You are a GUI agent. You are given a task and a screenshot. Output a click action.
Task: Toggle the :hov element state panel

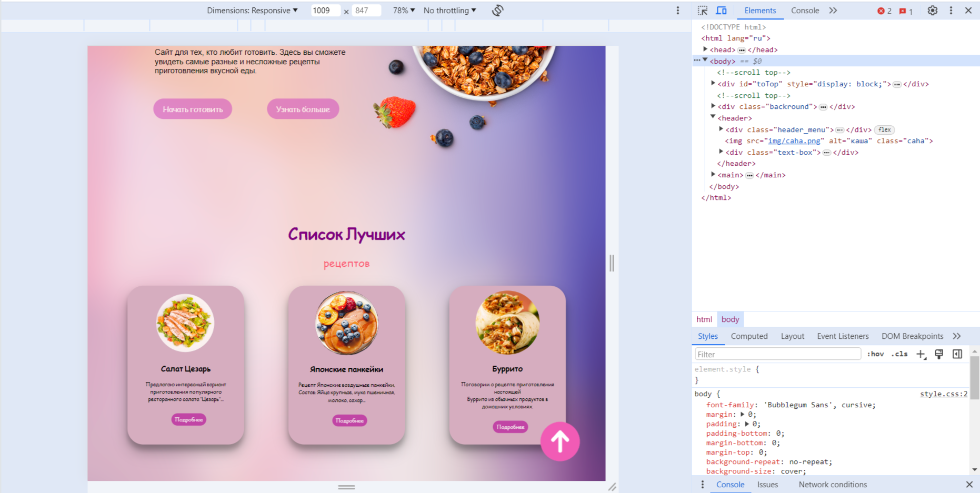875,354
